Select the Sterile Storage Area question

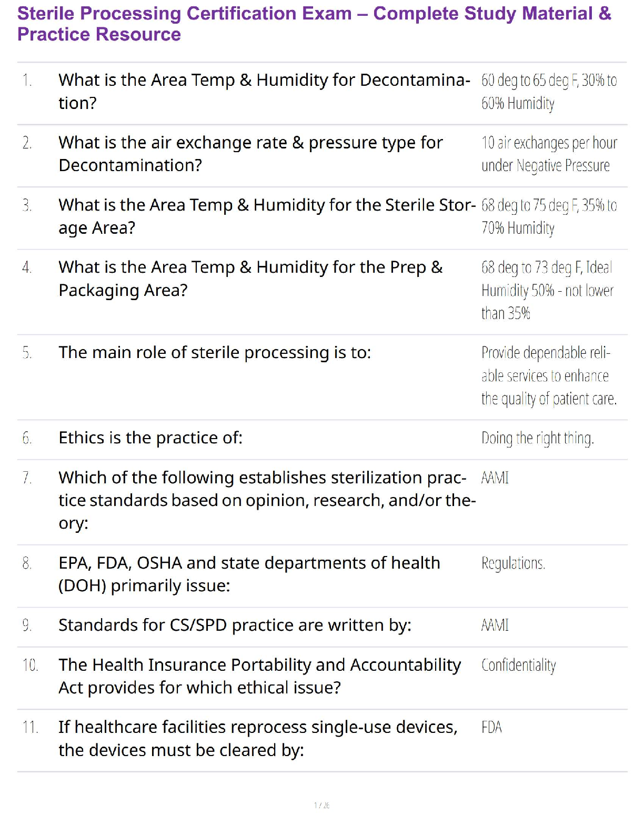(266, 216)
